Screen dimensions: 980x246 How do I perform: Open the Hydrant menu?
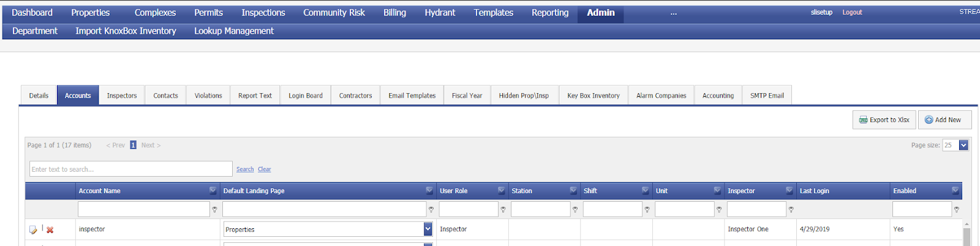coord(440,12)
